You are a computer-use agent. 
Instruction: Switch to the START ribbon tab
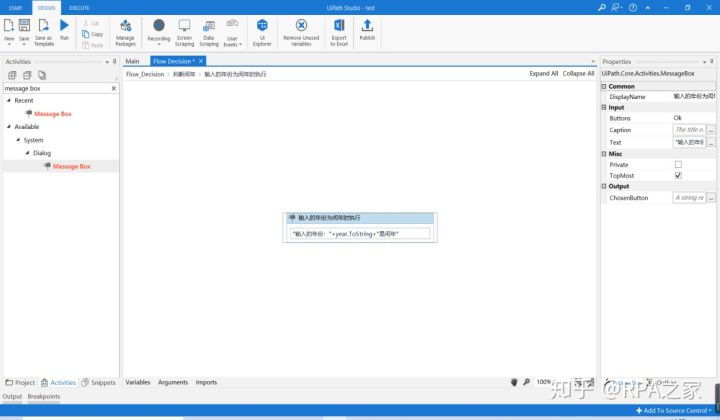tap(15, 8)
